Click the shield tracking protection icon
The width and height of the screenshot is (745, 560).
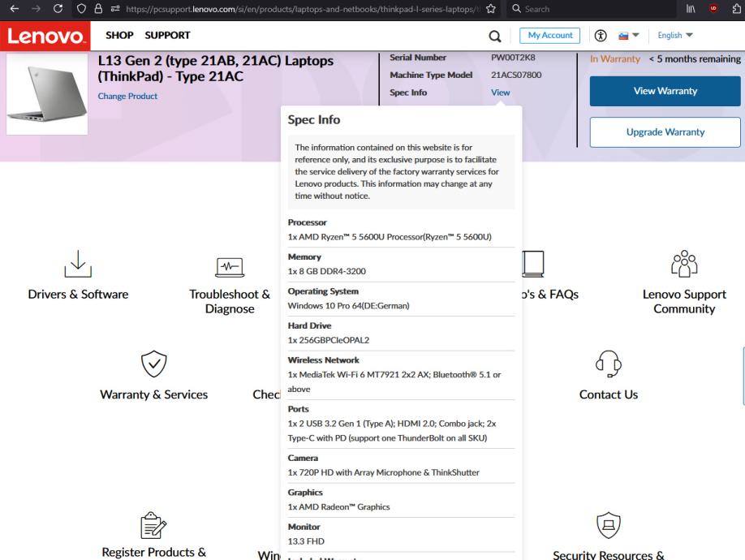pos(82,9)
